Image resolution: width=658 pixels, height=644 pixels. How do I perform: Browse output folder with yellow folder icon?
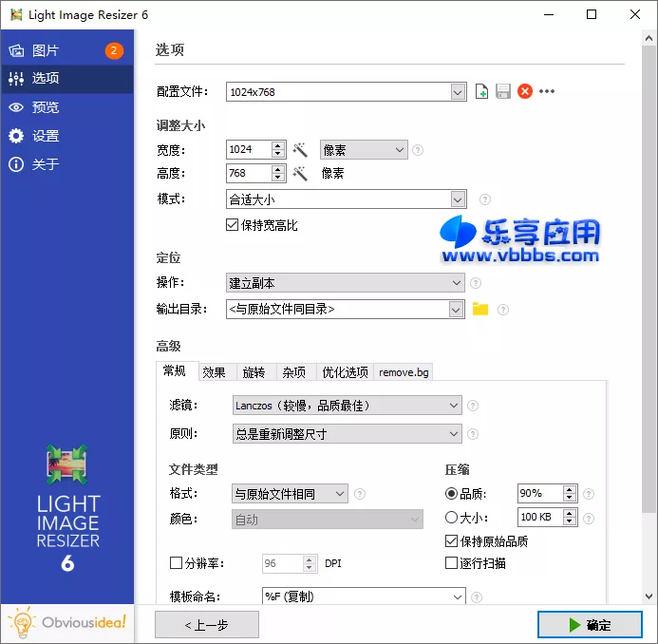click(480, 309)
